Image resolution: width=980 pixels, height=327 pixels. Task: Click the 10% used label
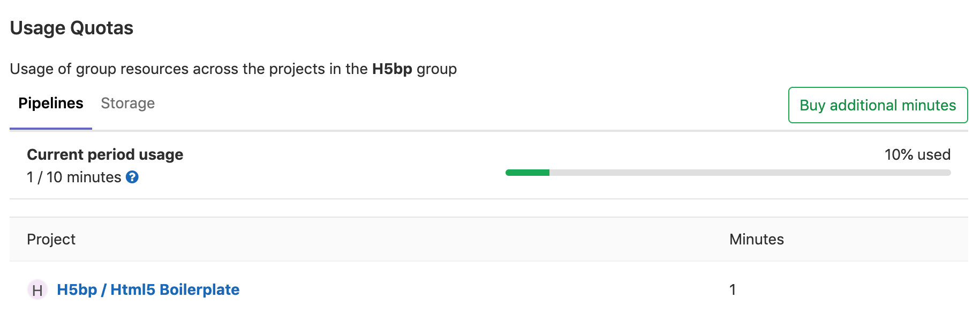point(917,154)
